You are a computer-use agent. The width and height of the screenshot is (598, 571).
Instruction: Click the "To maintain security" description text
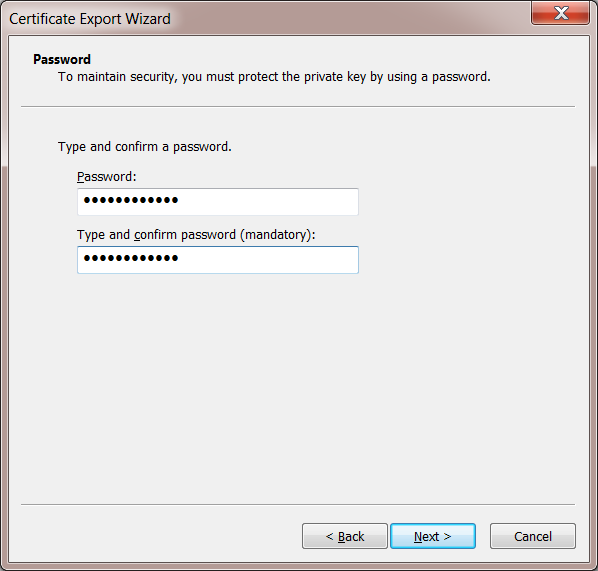[x=274, y=77]
